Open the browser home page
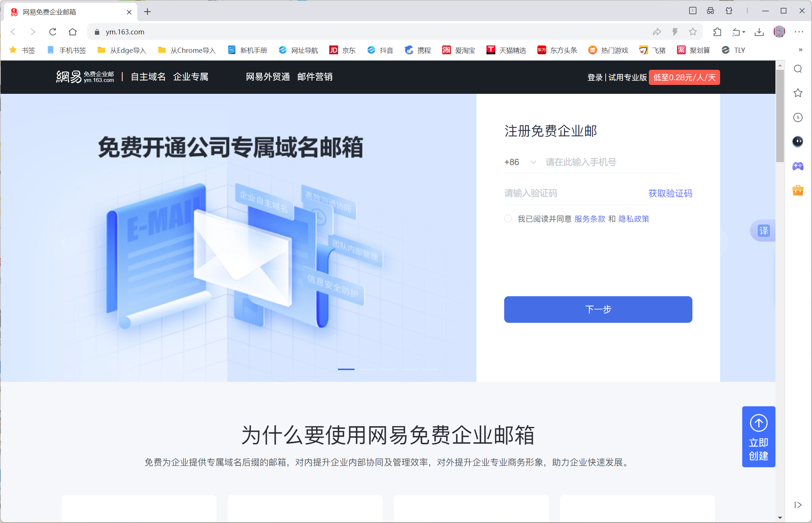The height and width of the screenshot is (523, 812). pyautogui.click(x=73, y=32)
